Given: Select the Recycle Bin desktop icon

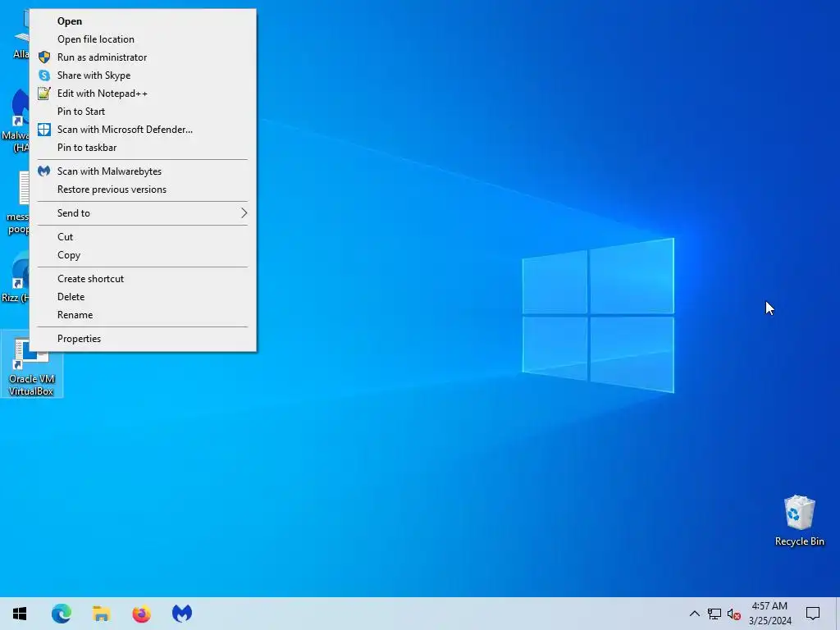Looking at the screenshot, I should 799,520.
